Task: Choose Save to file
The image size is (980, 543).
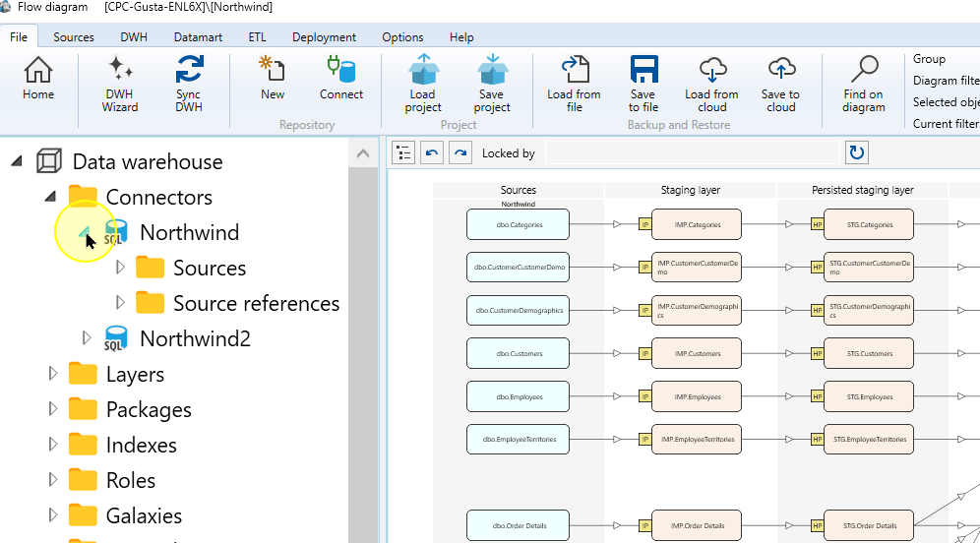Action: pos(643,84)
